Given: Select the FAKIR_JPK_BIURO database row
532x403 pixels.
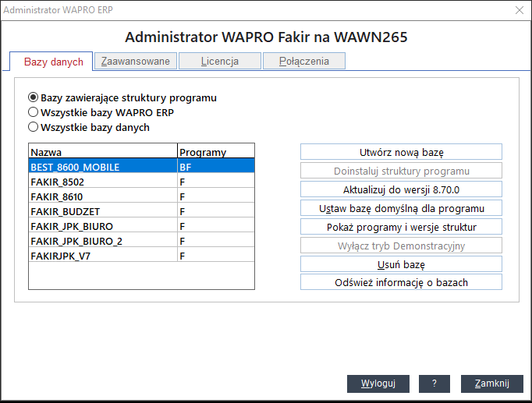Looking at the screenshot, I should (141, 226).
